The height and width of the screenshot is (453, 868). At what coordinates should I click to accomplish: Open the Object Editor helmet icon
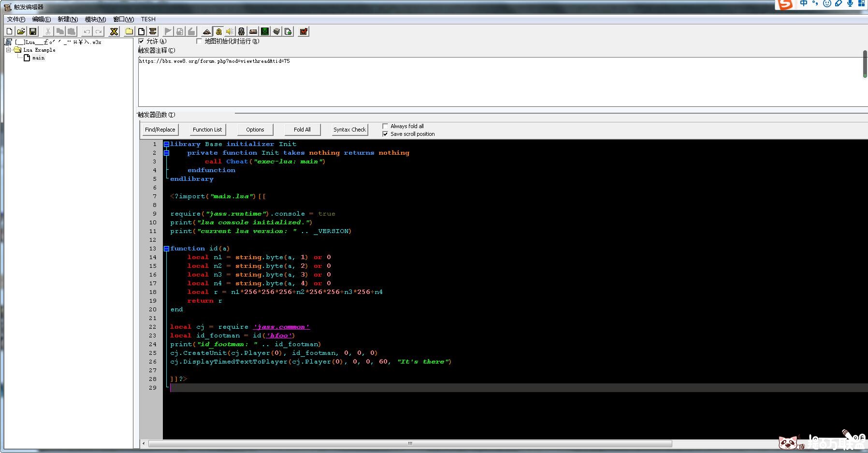click(x=242, y=31)
